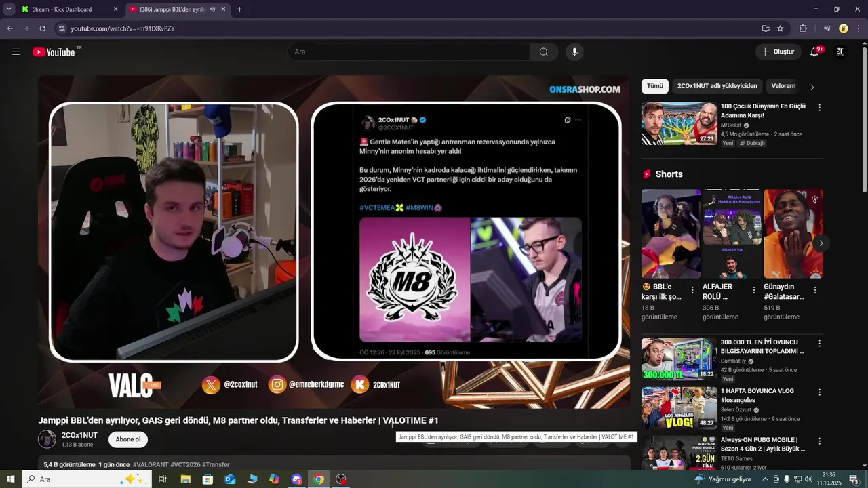Open YouTube account avatar menu
868x488 pixels.
coord(841,52)
